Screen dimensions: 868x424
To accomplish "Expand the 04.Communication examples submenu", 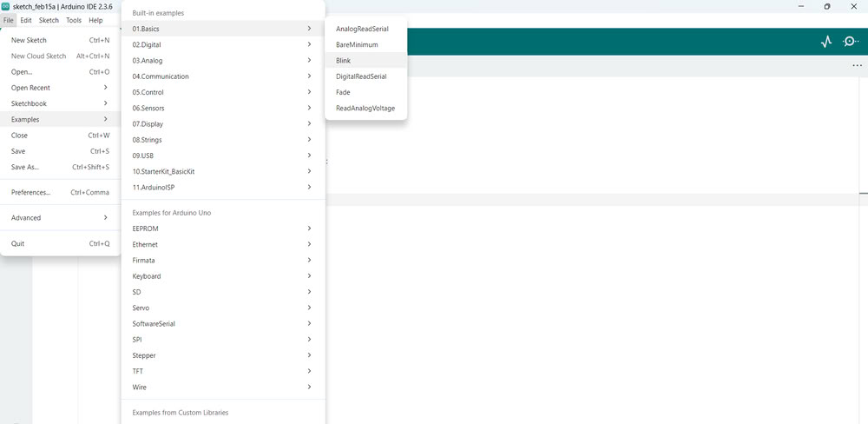I will pyautogui.click(x=223, y=76).
